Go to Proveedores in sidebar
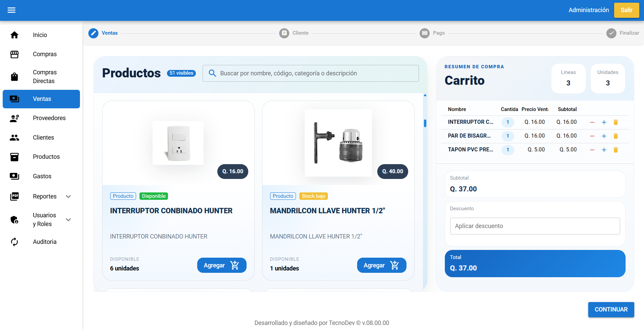 point(49,118)
